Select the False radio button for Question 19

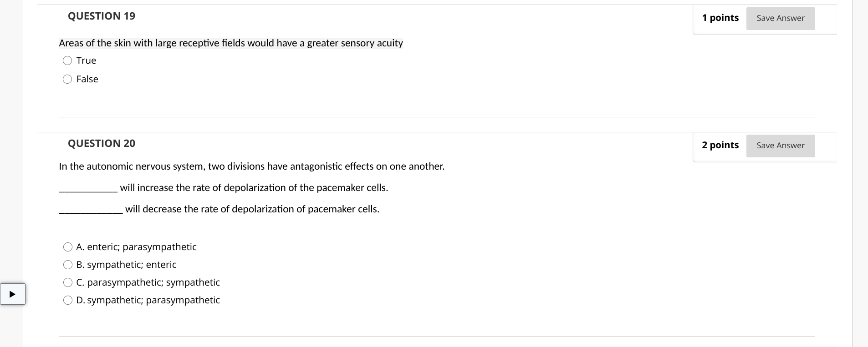pos(67,79)
